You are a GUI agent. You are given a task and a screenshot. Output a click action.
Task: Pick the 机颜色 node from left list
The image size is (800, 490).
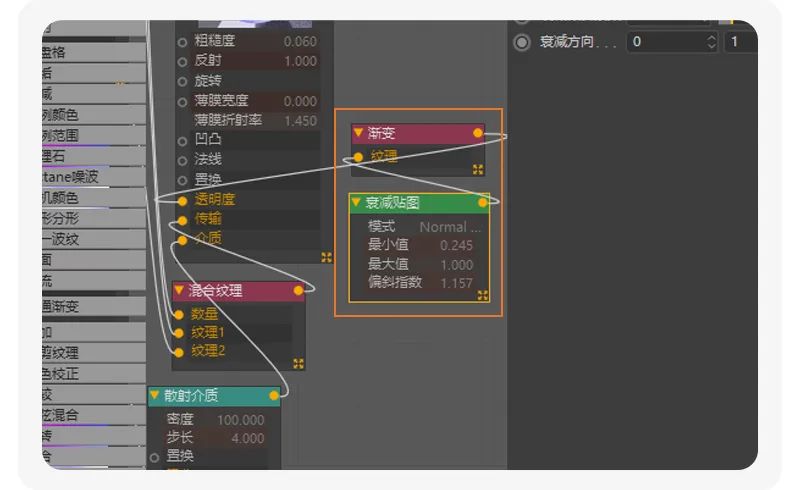point(94,198)
